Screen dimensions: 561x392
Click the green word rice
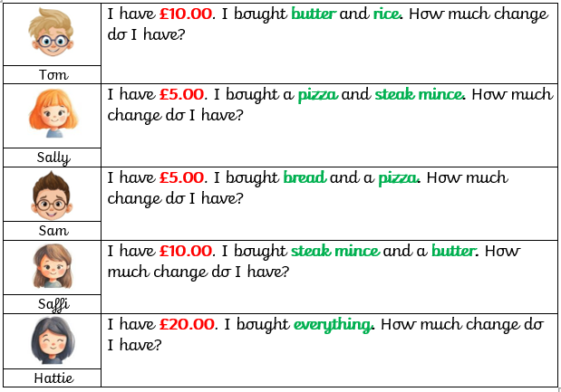point(390,15)
